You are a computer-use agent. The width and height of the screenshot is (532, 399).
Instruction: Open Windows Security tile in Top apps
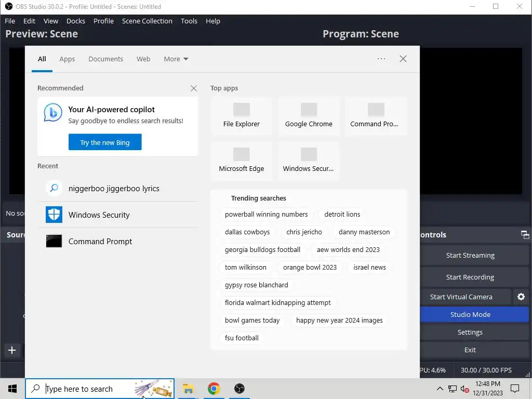309,161
